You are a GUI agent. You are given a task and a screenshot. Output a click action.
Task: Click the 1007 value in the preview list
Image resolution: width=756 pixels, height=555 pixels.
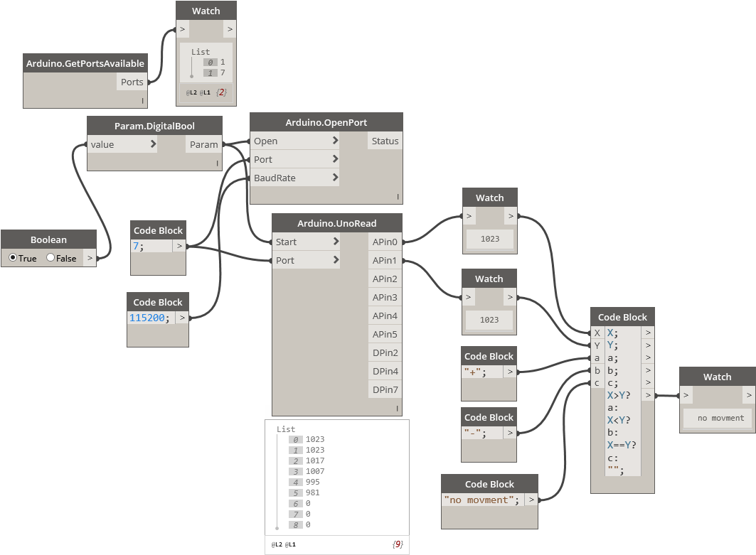[x=315, y=471]
